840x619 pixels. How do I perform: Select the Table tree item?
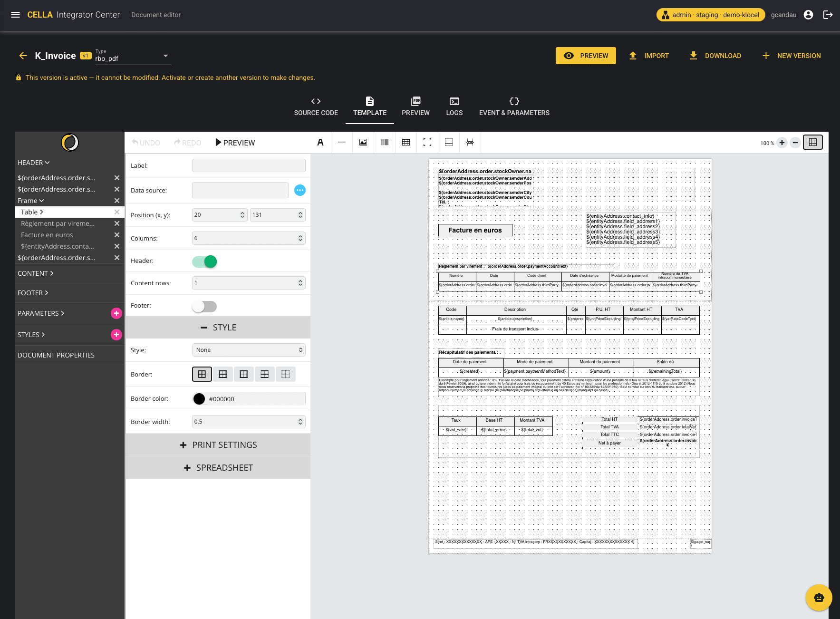(x=70, y=212)
